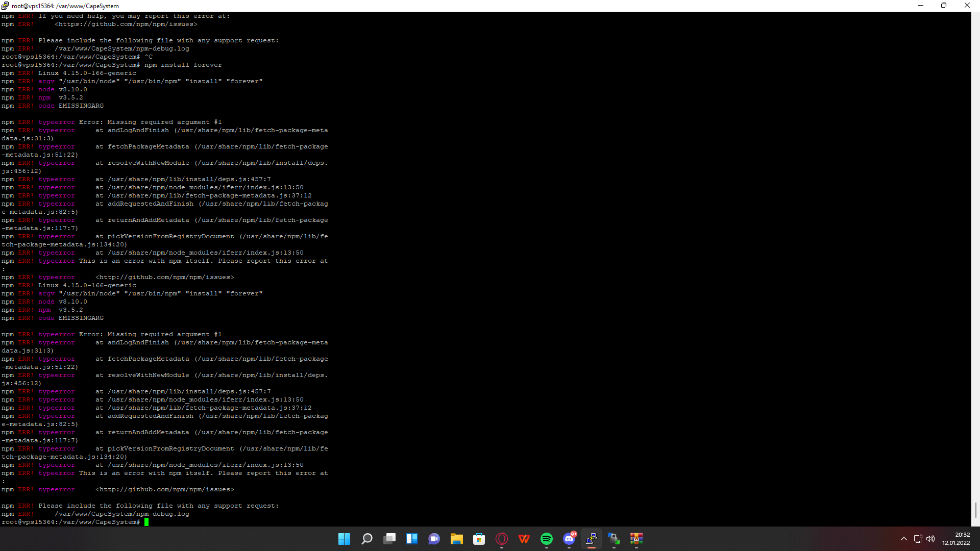The height and width of the screenshot is (551, 980).
Task: Switch to WinSCP in taskbar
Action: coord(614,539)
